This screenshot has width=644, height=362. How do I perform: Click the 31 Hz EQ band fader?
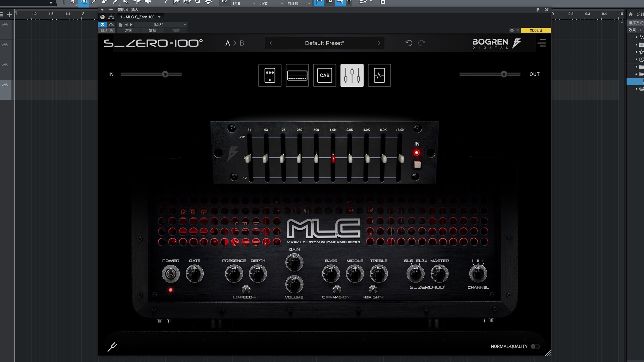248,158
